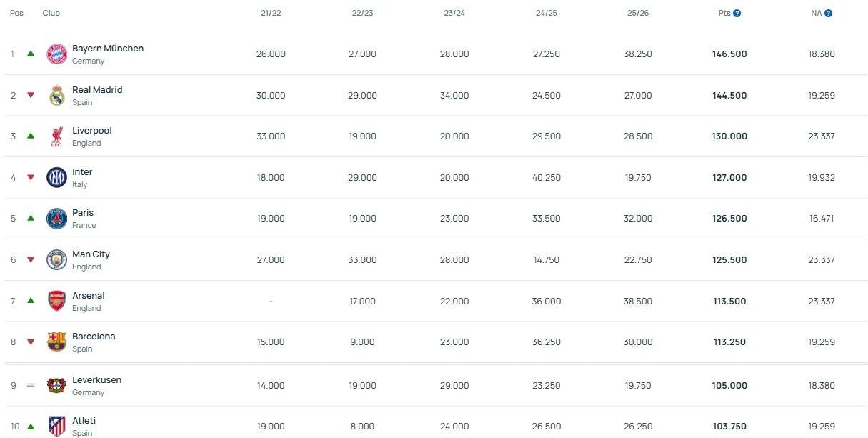Click the Man City club crest
868x438 pixels.
pyautogui.click(x=56, y=260)
